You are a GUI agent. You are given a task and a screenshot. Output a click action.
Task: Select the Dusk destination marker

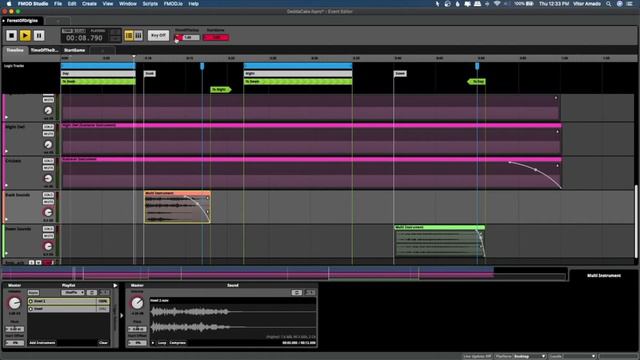point(150,73)
